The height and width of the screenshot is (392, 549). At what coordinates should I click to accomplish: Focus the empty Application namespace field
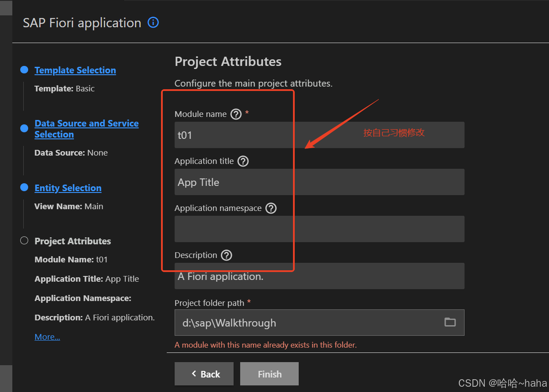pos(319,229)
